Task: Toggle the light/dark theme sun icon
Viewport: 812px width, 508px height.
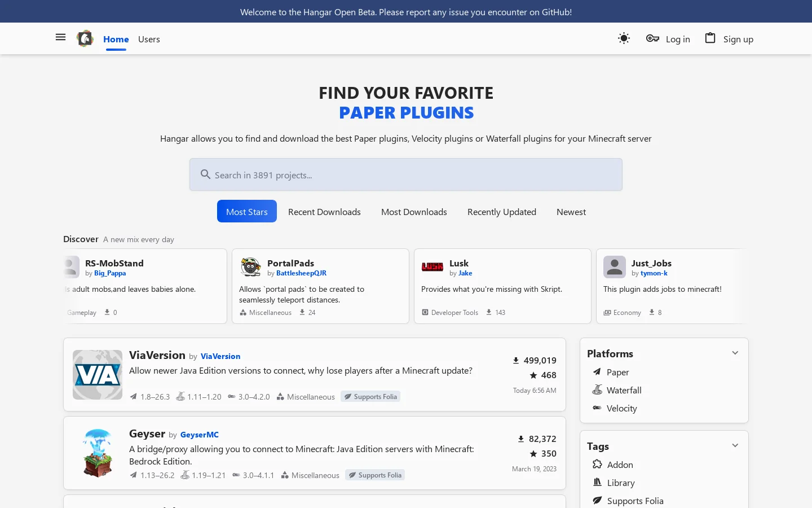Action: click(x=624, y=38)
